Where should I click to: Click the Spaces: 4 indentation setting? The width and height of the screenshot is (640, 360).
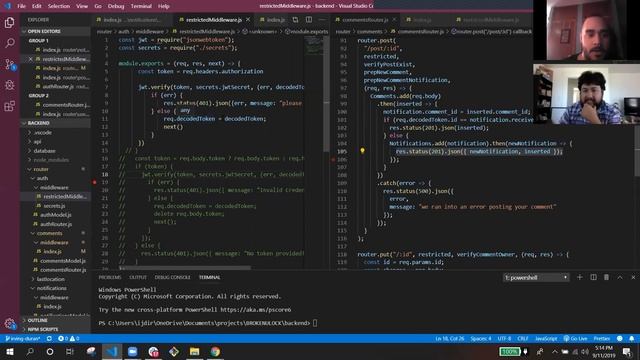point(481,338)
